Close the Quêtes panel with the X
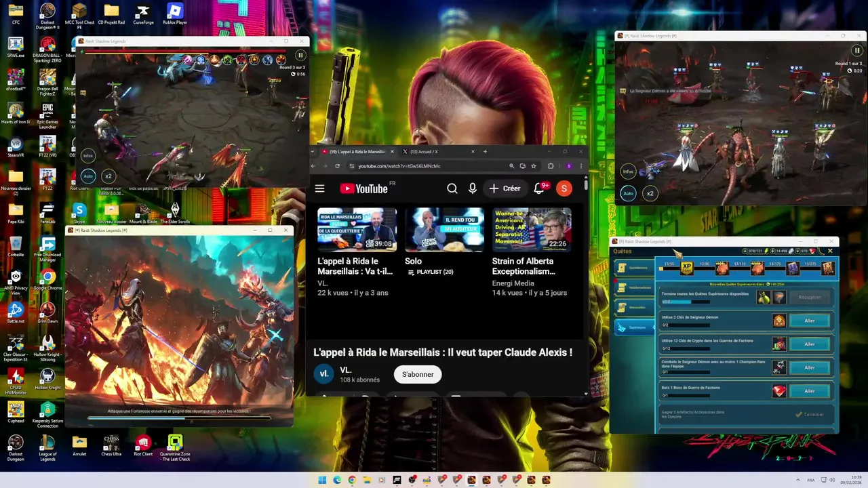 [x=830, y=251]
